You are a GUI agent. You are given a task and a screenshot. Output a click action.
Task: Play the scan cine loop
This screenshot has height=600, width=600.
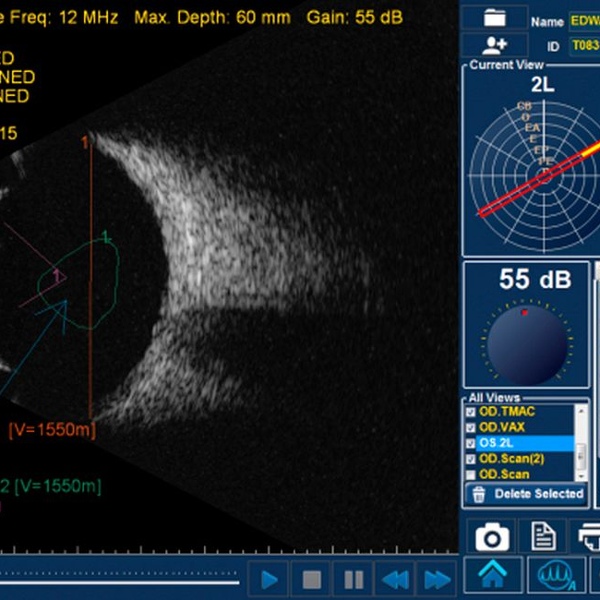[269, 580]
